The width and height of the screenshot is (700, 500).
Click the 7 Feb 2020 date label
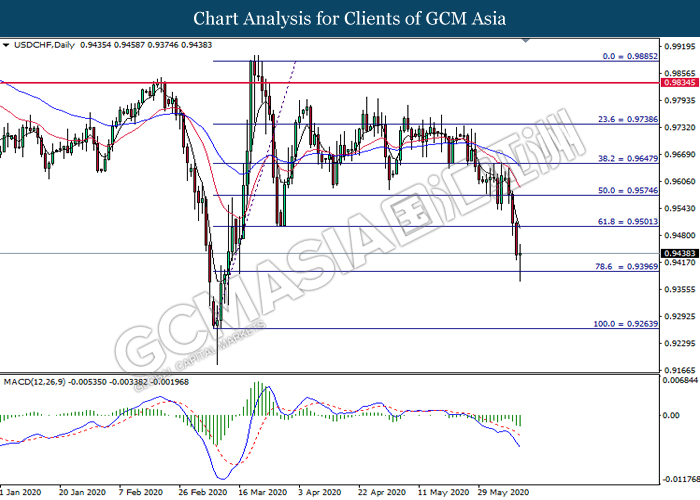click(141, 492)
